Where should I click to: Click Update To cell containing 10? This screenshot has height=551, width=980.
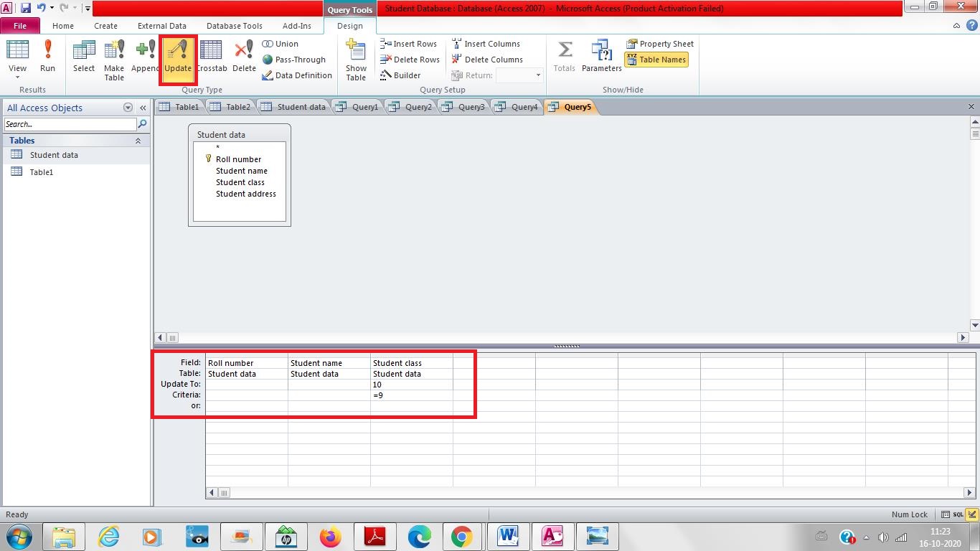click(x=412, y=385)
